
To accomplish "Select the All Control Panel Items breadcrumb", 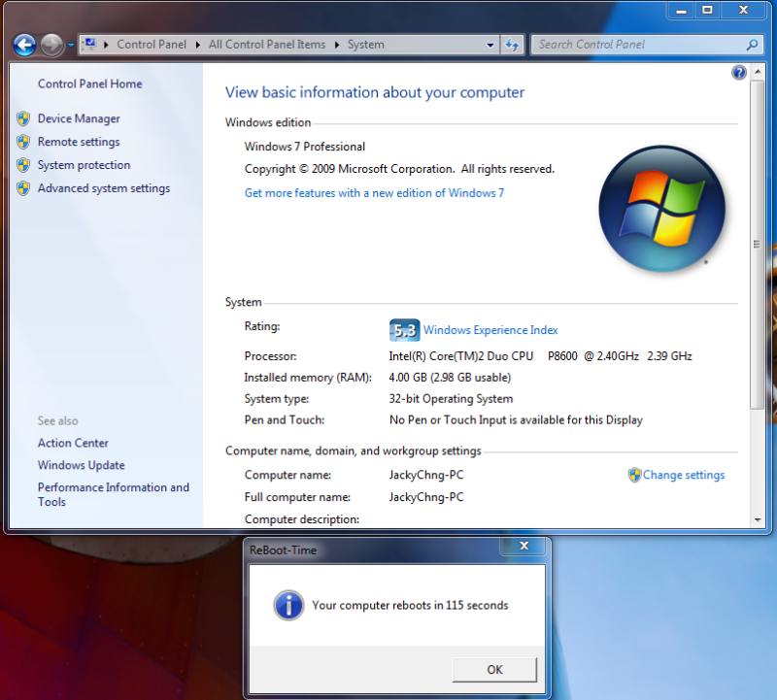I will pyautogui.click(x=267, y=45).
